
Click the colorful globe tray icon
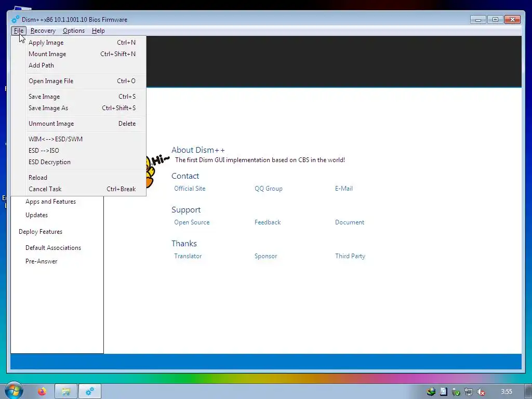431,392
